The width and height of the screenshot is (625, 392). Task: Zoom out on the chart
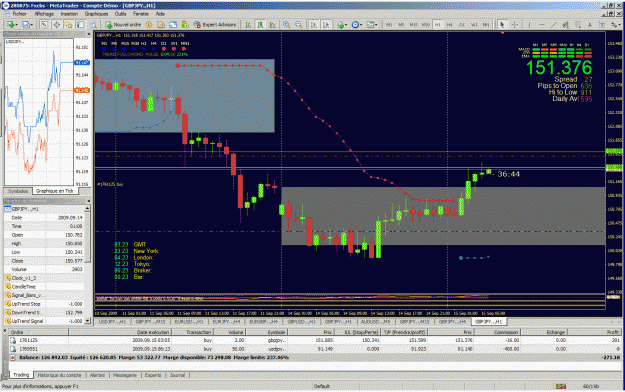coord(298,25)
